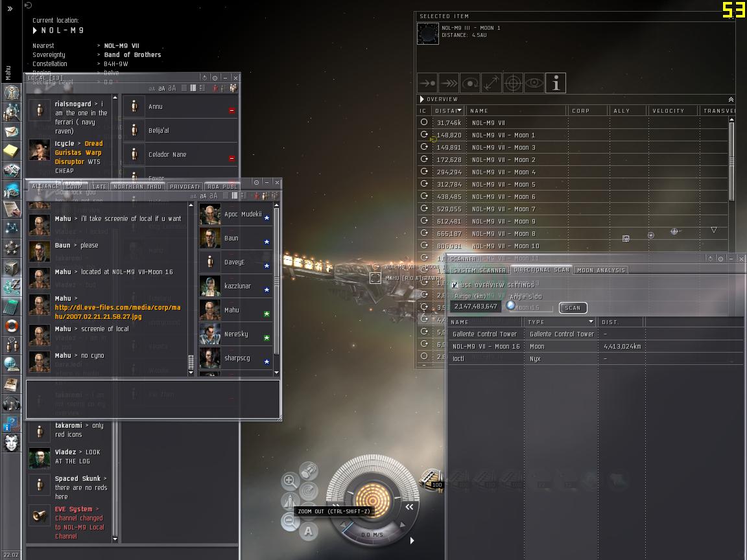Open the Character Sheet sidebar icon
This screenshot has height=560, width=747.
(x=12, y=93)
